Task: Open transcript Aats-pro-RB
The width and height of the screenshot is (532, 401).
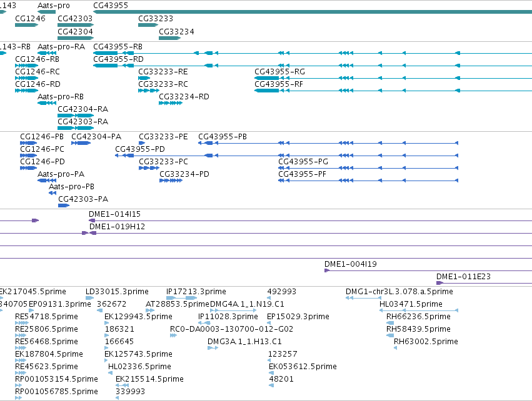Action: click(47, 102)
